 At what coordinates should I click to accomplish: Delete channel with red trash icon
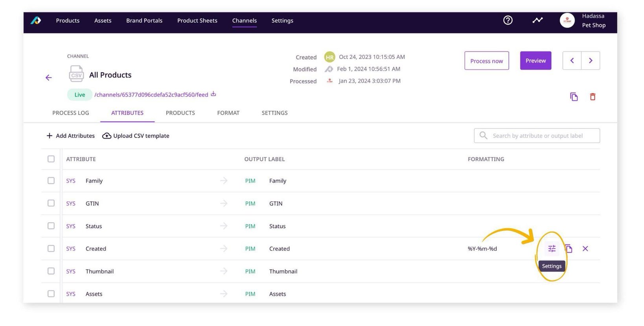[x=592, y=97]
